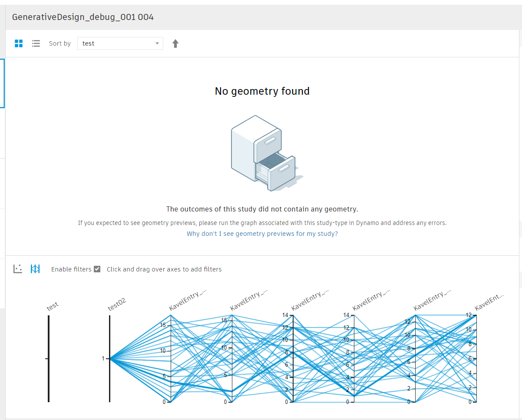Image resolution: width=522 pixels, height=420 pixels.
Task: Click the 'Enable filters' label text
Action: pyautogui.click(x=71, y=269)
